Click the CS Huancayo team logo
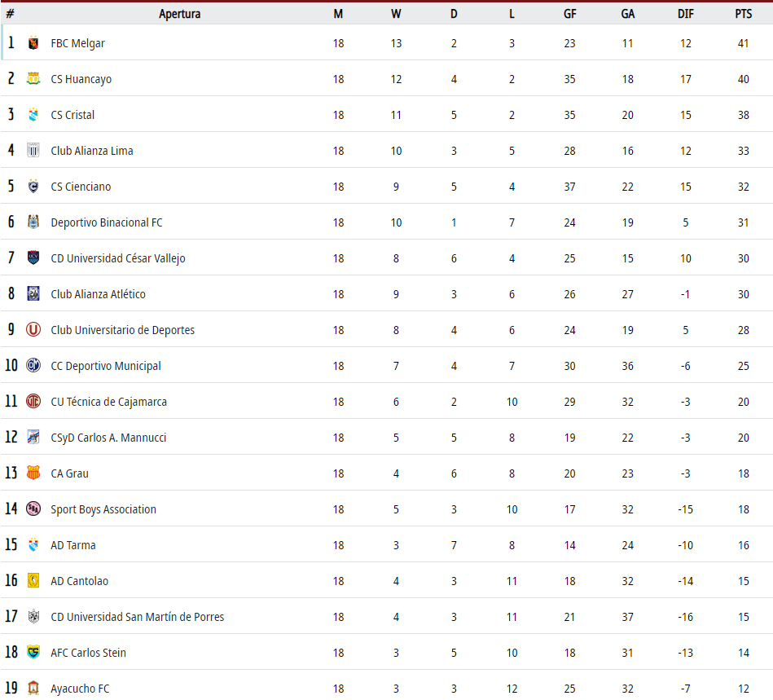773x700 pixels. pos(33,79)
